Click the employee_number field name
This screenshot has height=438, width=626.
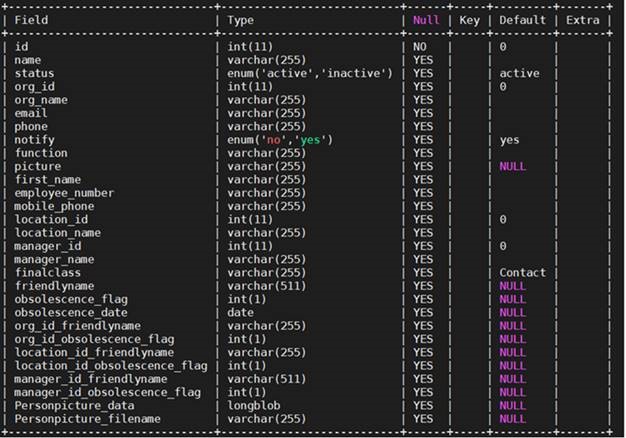tap(64, 193)
